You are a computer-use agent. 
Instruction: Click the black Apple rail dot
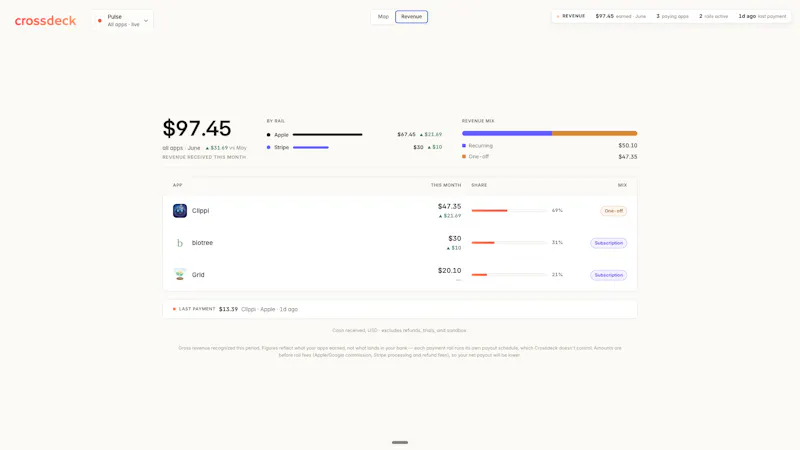(x=268, y=135)
